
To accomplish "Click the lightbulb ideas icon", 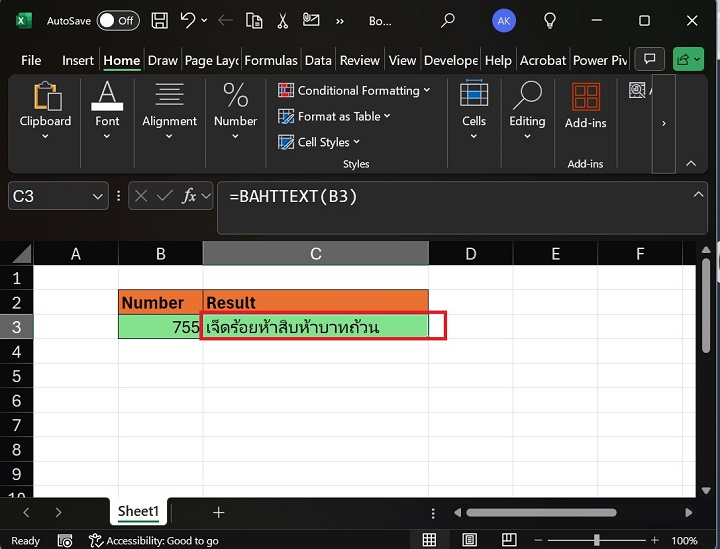I will [549, 20].
